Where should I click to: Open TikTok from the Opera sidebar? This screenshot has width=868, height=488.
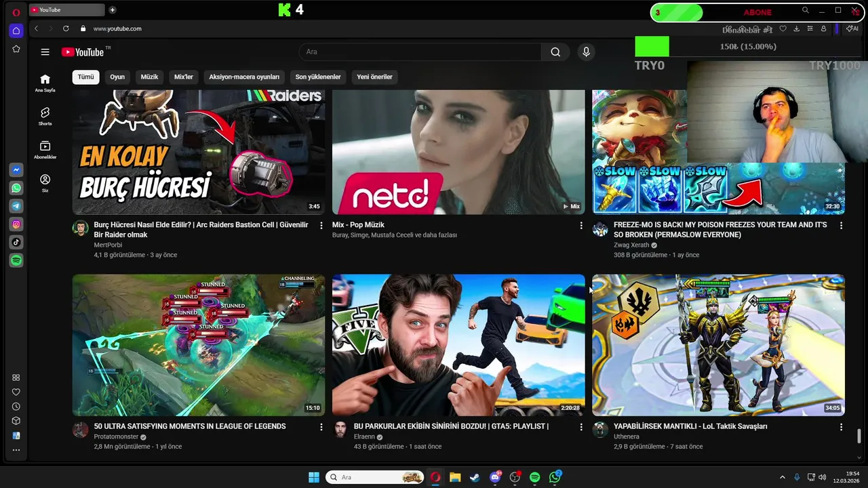point(16,242)
